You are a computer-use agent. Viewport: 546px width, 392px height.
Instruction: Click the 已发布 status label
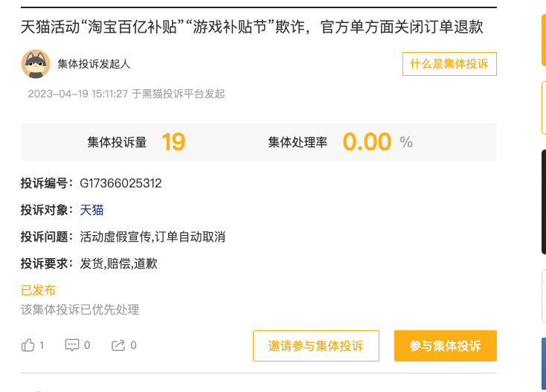(x=38, y=290)
